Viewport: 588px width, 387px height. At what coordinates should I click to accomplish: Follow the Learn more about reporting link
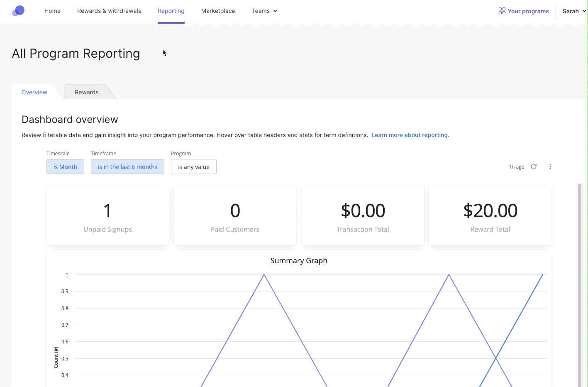coord(410,135)
